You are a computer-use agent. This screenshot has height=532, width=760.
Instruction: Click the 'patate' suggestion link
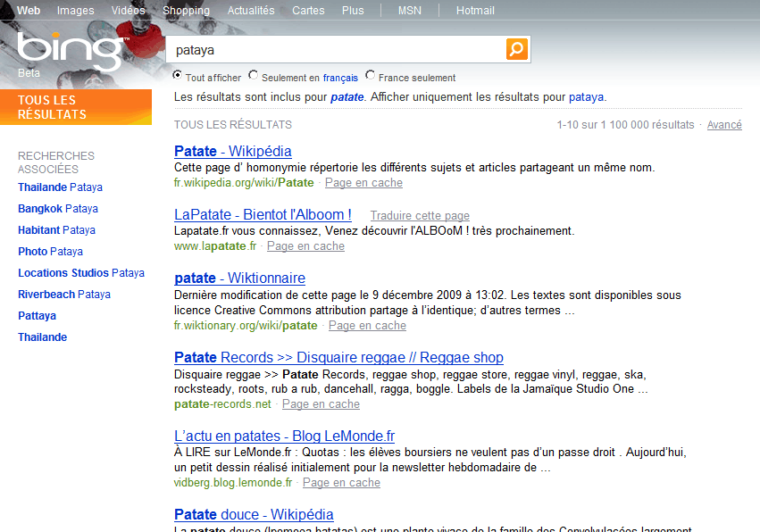pos(347,97)
